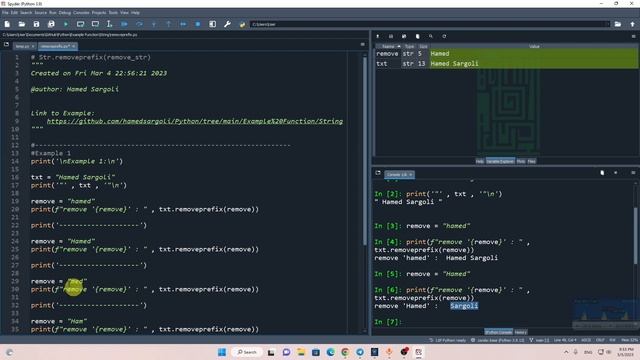Open Windows Start button
The width and height of the screenshot is (640, 360).
[x=222, y=352]
